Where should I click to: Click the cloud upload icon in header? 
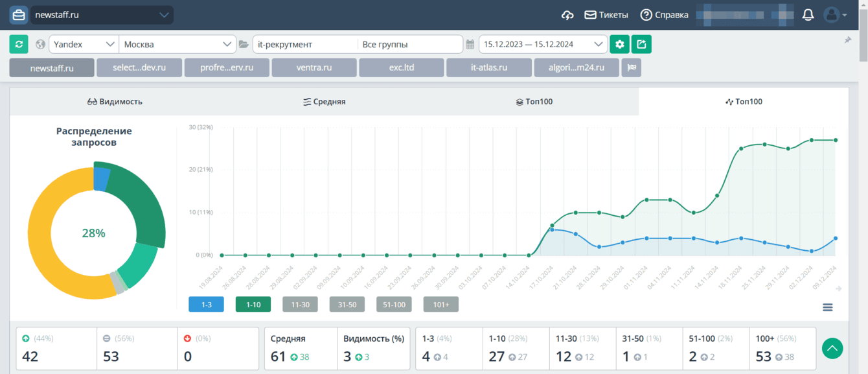[567, 15]
